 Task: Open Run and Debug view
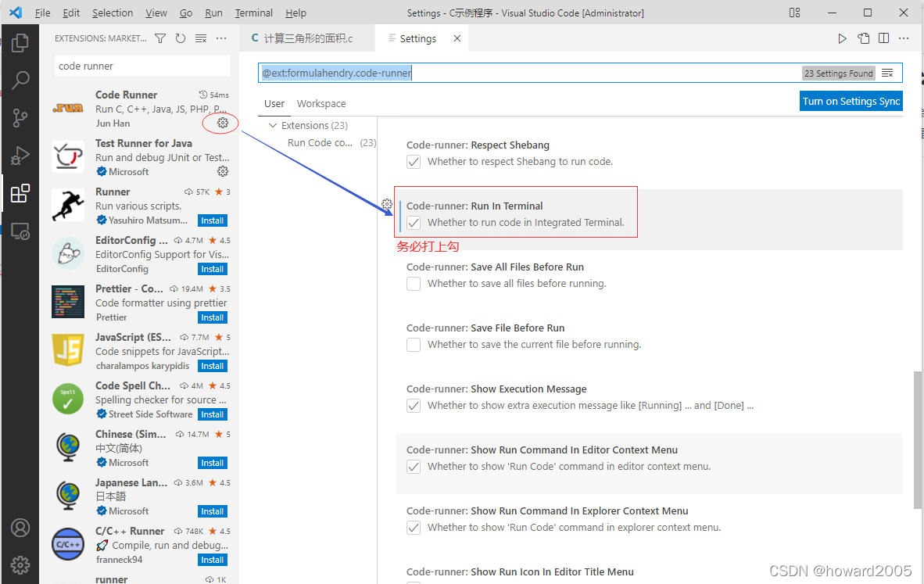tap(20, 156)
